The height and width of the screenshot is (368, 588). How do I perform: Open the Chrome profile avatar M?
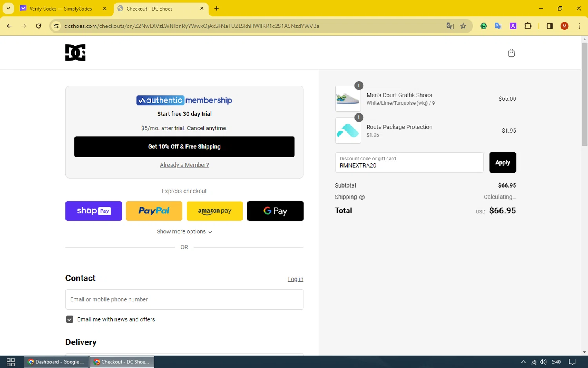(564, 26)
